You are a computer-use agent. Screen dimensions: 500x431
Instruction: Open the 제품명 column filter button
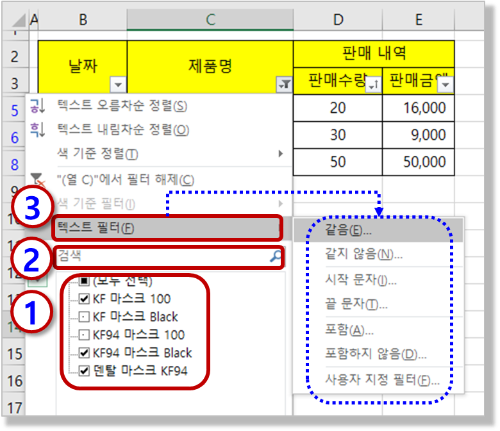coord(285,85)
